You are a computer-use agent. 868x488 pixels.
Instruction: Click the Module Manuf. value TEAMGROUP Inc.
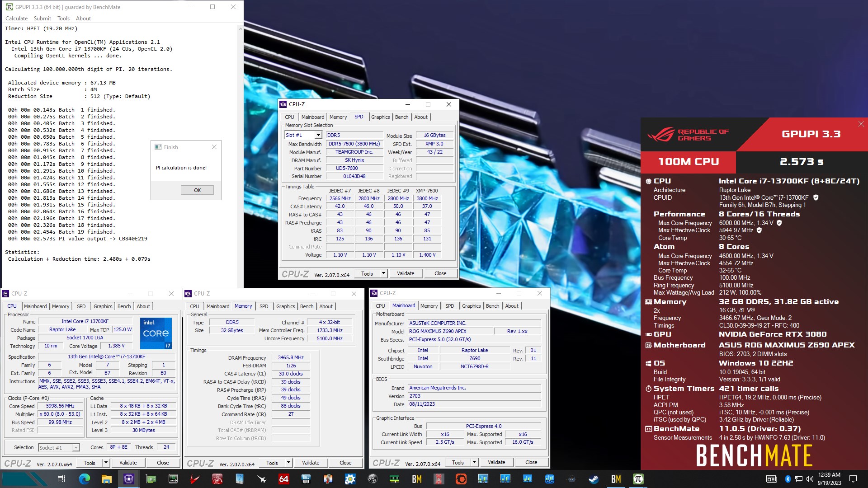click(x=354, y=152)
